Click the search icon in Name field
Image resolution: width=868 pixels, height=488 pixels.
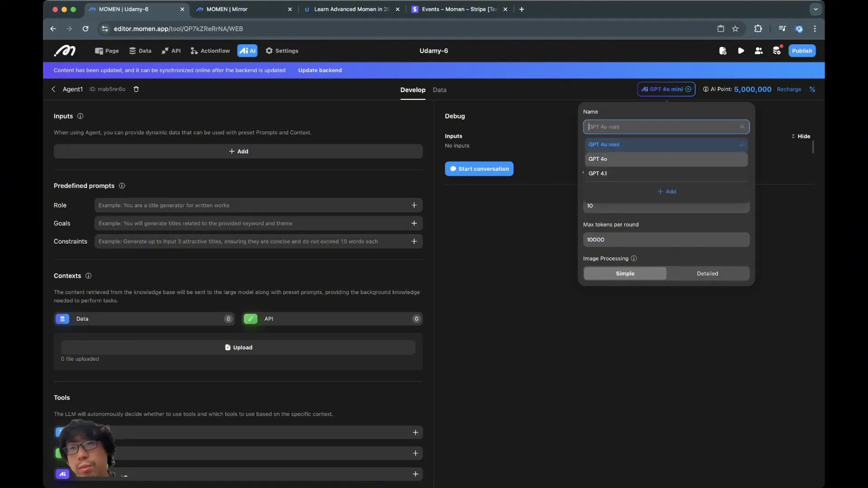point(742,127)
